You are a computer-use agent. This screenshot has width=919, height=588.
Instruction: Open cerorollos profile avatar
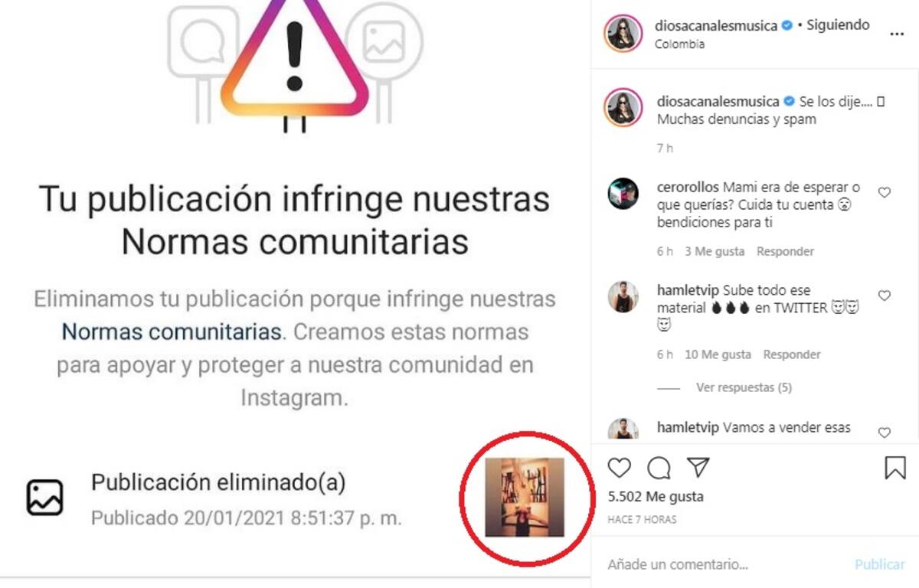click(x=623, y=193)
